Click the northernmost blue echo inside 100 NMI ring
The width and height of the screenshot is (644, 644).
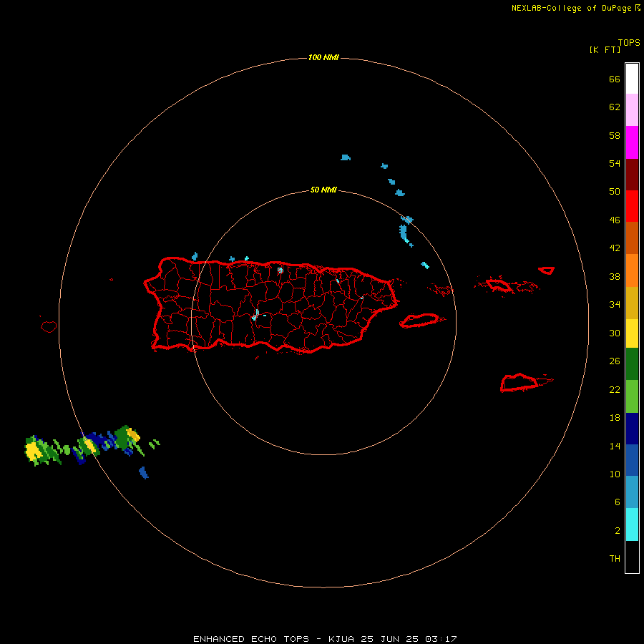coord(346,157)
